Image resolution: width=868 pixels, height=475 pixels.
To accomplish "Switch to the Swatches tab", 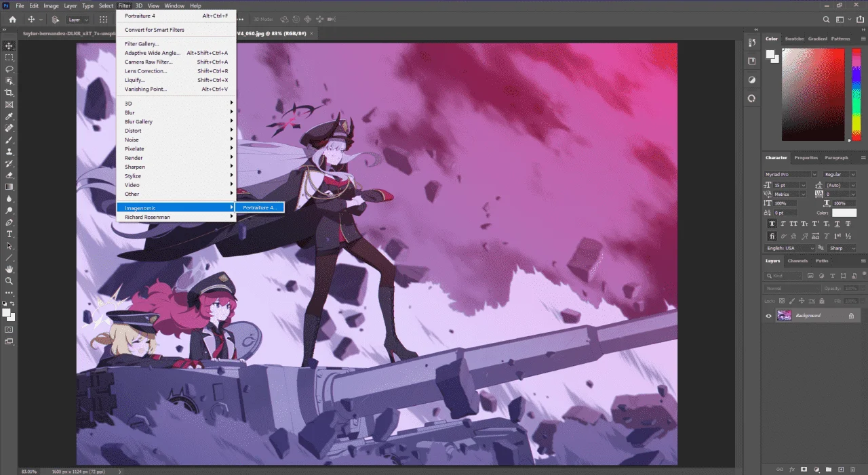I will tap(794, 39).
